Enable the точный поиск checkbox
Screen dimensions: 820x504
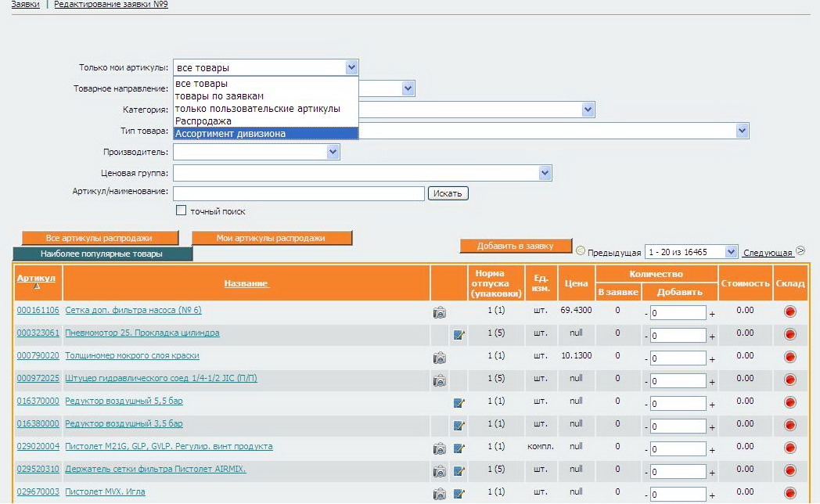(182, 211)
